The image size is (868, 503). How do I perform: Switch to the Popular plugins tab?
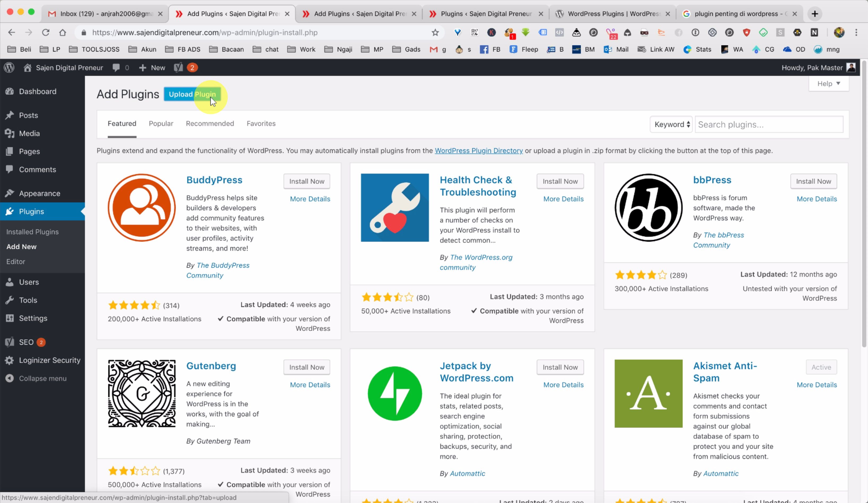pyautogui.click(x=161, y=123)
